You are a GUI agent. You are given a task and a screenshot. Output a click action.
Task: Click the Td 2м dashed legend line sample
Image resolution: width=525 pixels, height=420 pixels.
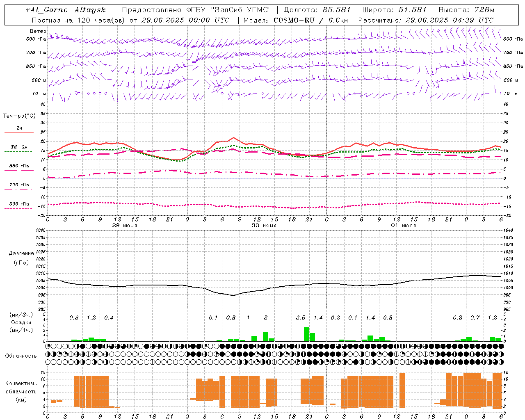coord(18,151)
